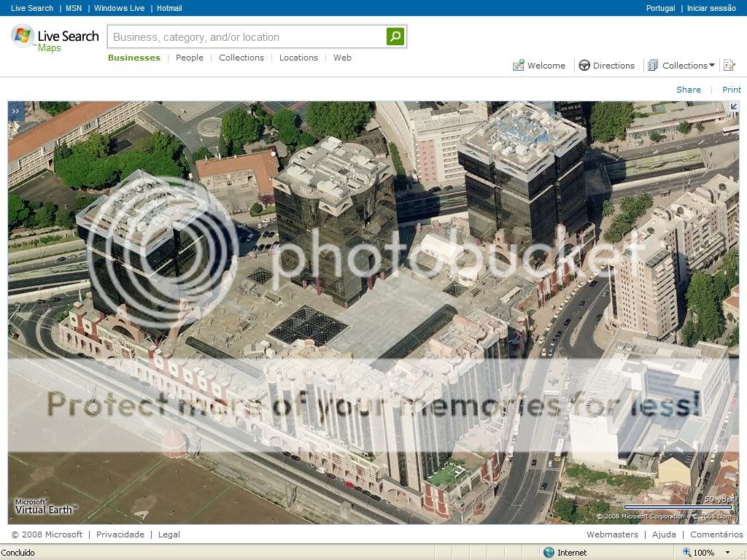747x560 pixels.
Task: Select the Businesses search tab
Action: 134,58
